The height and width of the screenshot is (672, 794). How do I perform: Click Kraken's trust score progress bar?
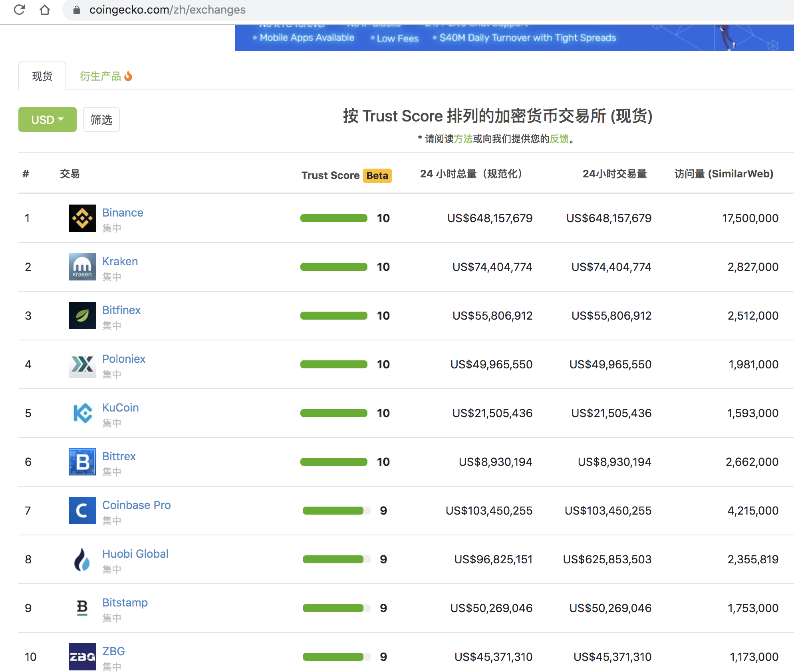334,267
